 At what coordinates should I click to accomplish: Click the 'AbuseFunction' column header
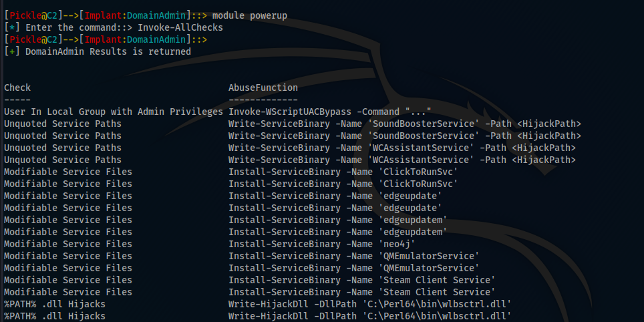263,88
